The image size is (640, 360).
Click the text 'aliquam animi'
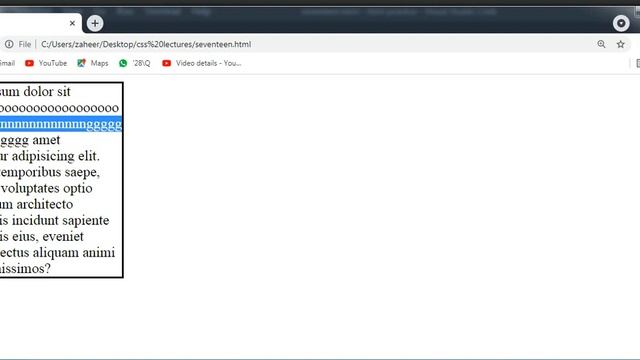click(x=74, y=253)
